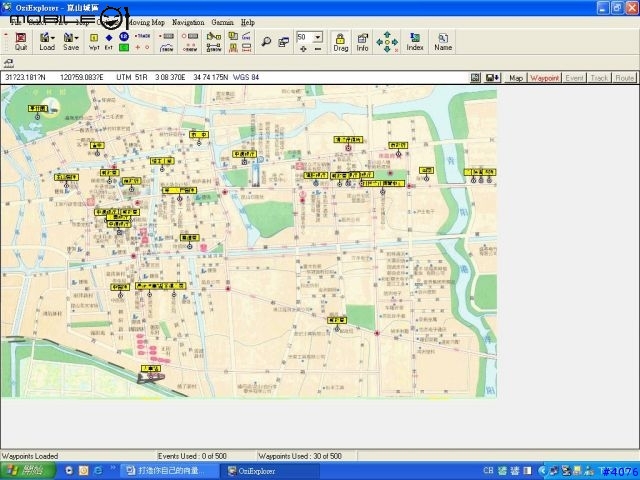Click the save disk icon on position bar

476,78
